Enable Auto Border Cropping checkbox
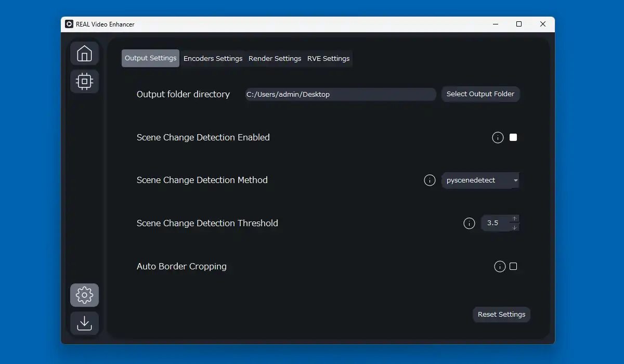This screenshot has height=364, width=624. click(513, 266)
